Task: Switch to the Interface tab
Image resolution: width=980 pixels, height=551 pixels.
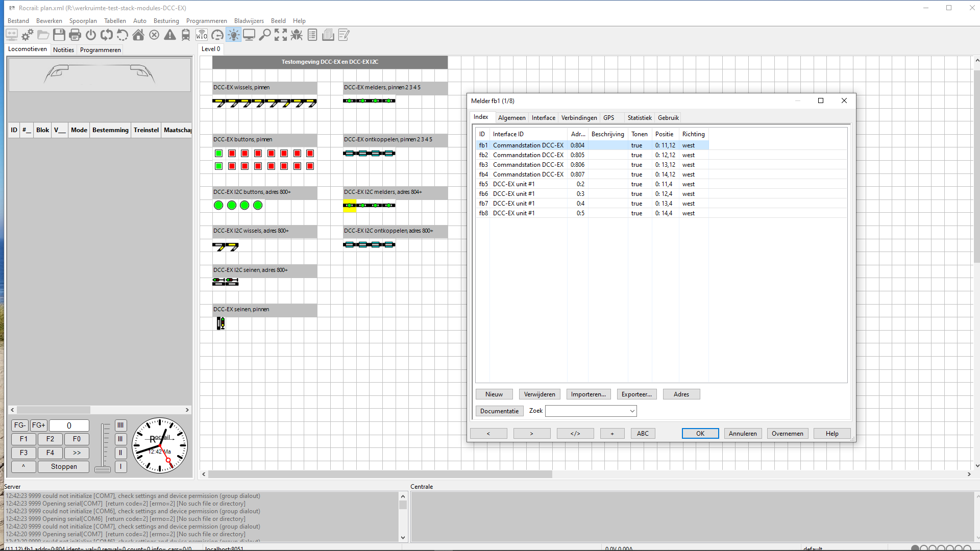Action: tap(543, 118)
